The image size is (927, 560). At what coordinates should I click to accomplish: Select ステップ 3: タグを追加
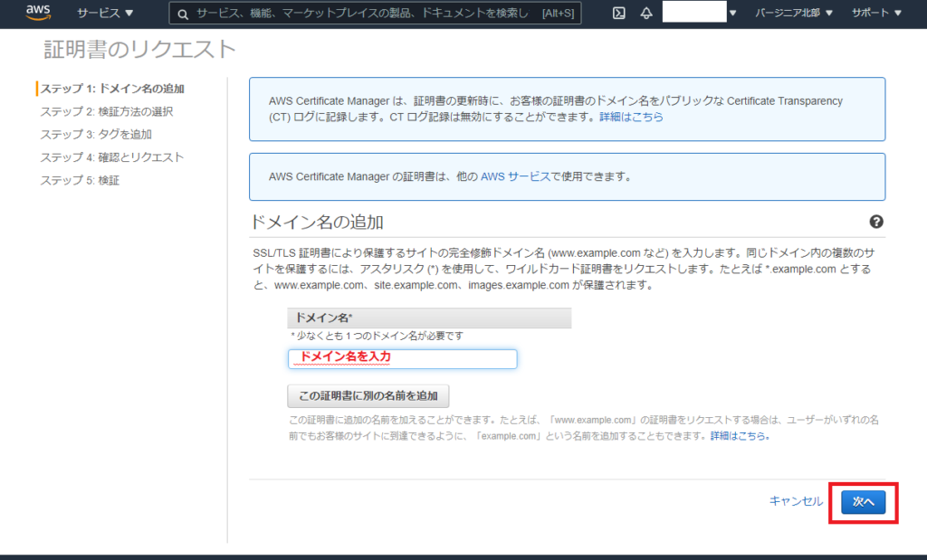click(96, 135)
